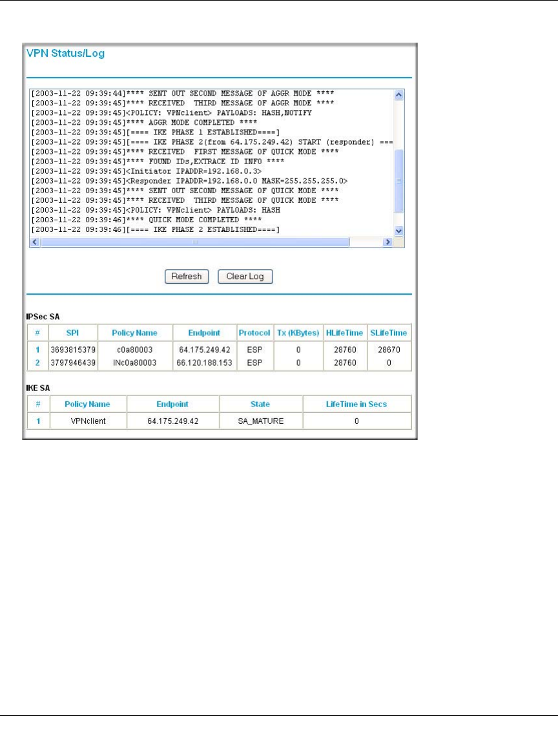Click log line Initiator IPADDR=192.168.0.3
This screenshot has width=558, height=756.
click(147, 171)
